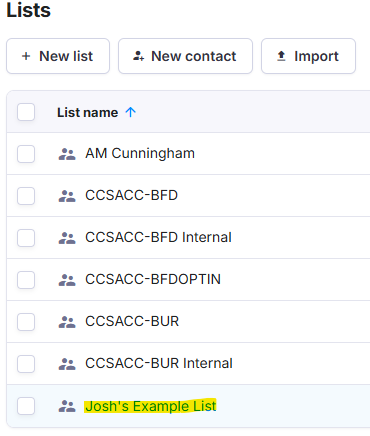This screenshot has height=436, width=370.
Task: Open the Import contacts button
Action: [x=308, y=56]
